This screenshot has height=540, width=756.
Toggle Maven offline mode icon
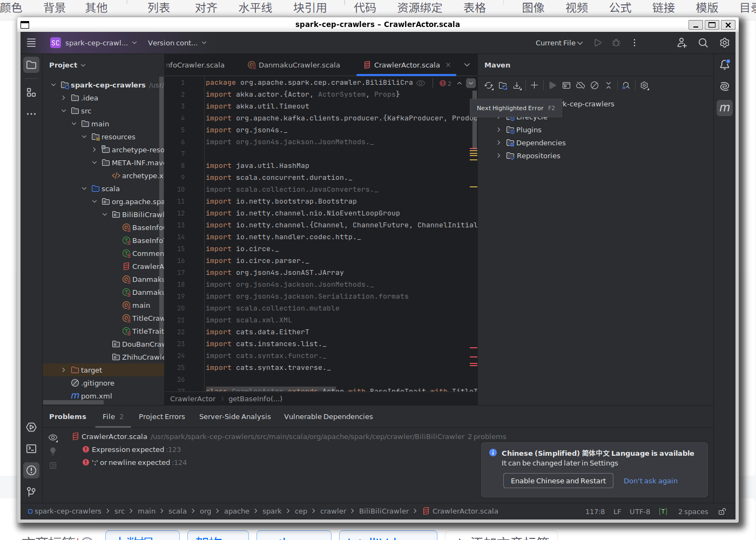pyautogui.click(x=580, y=85)
